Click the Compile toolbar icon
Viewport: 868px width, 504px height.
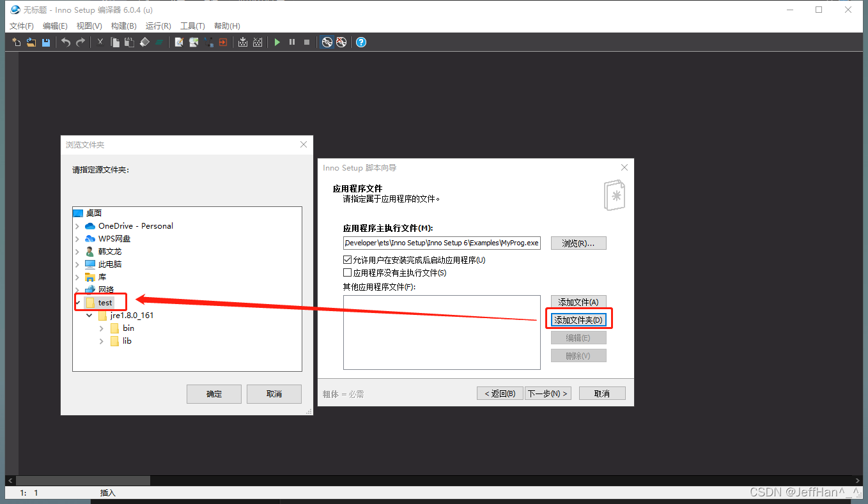pos(244,42)
